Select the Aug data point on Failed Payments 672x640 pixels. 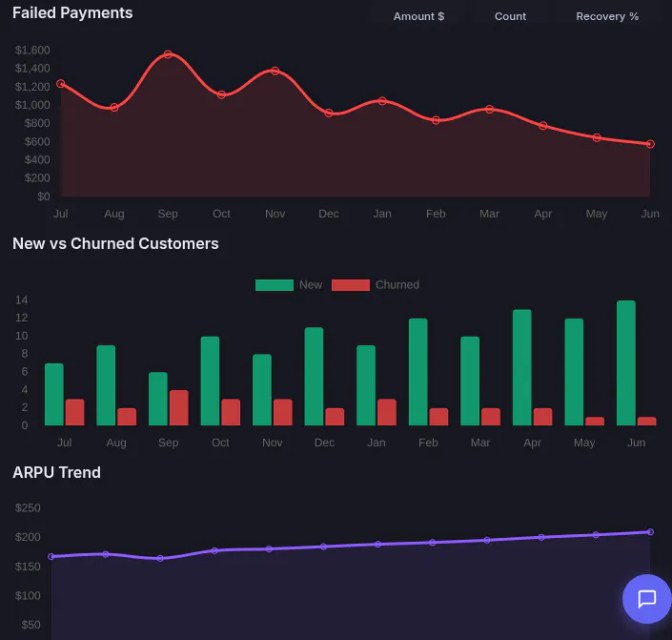click(114, 107)
